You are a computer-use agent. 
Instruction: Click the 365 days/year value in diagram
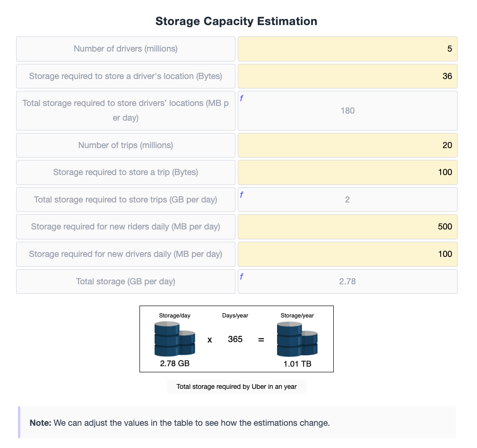235,339
